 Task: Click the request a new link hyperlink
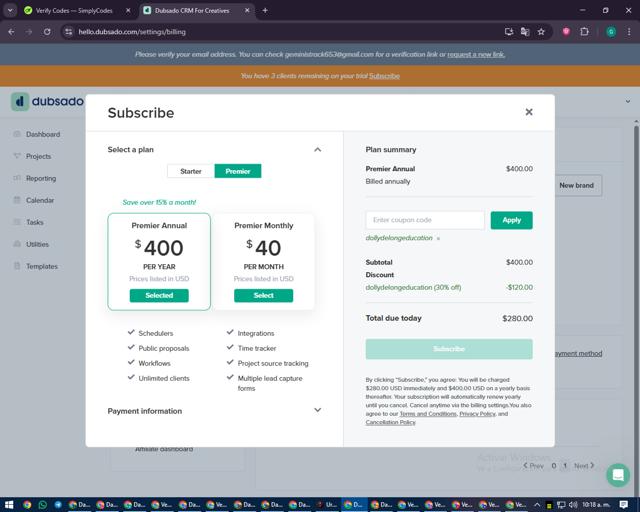click(x=476, y=54)
